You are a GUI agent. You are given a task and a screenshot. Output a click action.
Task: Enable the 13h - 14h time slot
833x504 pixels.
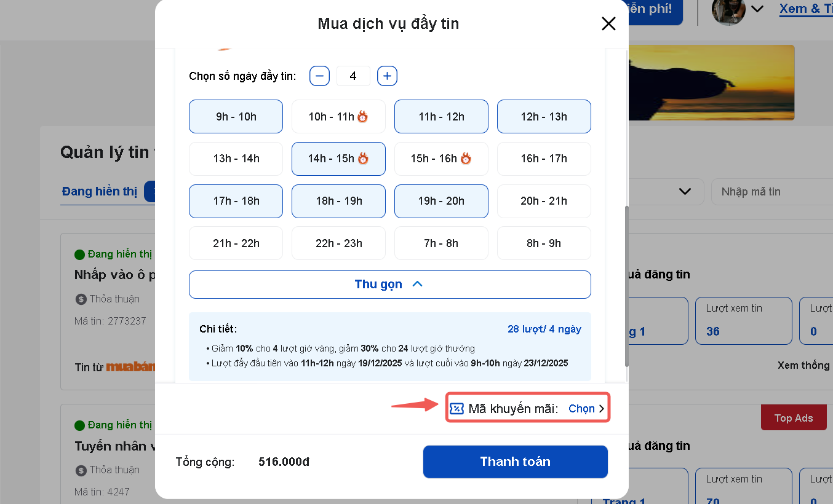[x=236, y=159]
